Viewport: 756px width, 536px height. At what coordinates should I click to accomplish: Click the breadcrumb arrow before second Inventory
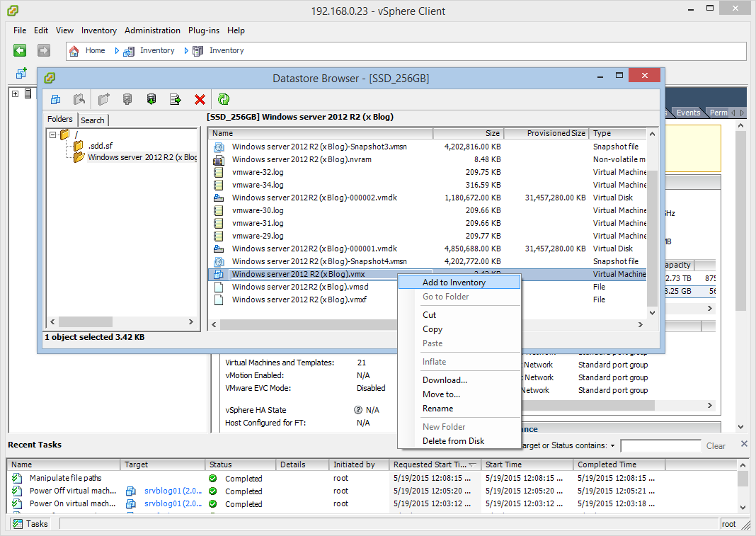pos(186,51)
